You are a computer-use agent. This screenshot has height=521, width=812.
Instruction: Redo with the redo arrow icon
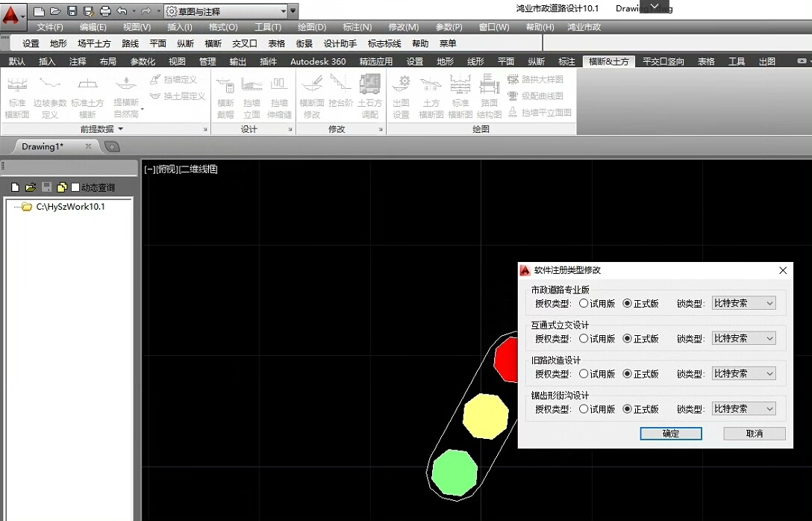tap(146, 11)
